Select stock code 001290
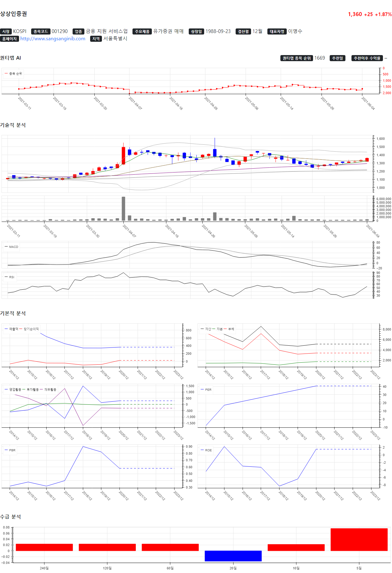This screenshot has width=392, height=573. [x=60, y=31]
